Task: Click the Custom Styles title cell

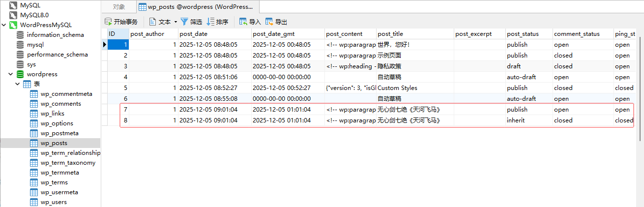Action: 415,88
